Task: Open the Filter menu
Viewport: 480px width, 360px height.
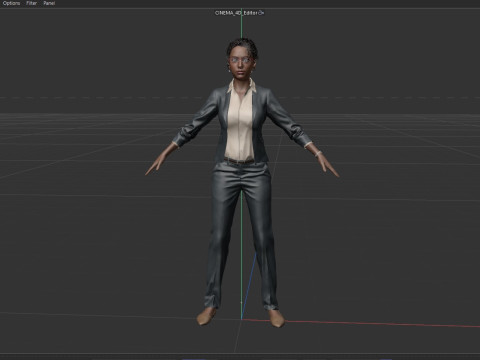Action: click(x=31, y=3)
